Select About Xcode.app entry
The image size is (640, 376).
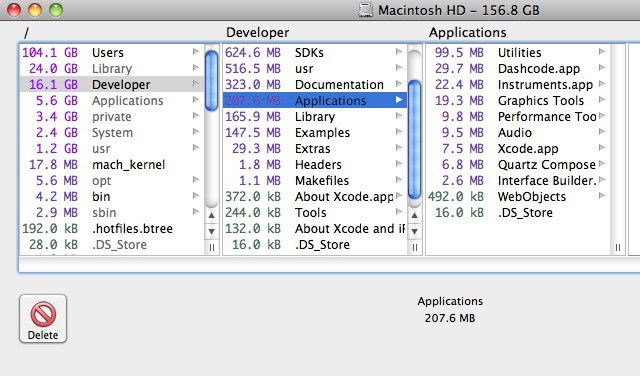[x=315, y=196]
